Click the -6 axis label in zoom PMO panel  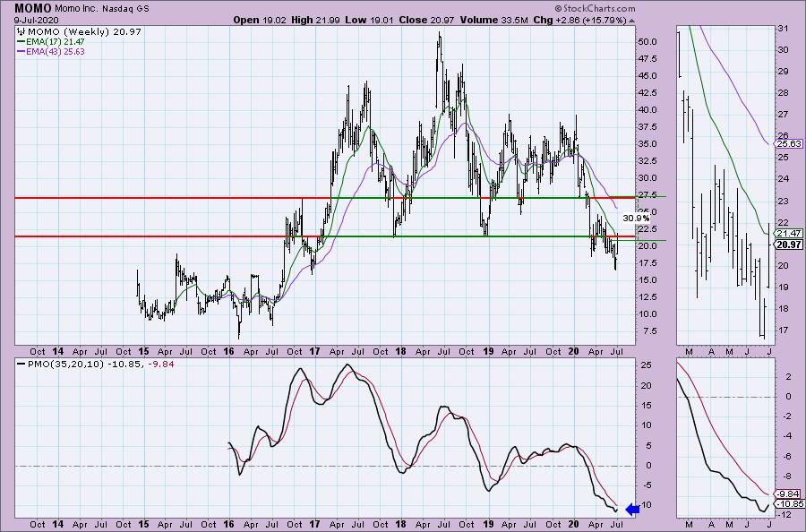click(x=786, y=456)
